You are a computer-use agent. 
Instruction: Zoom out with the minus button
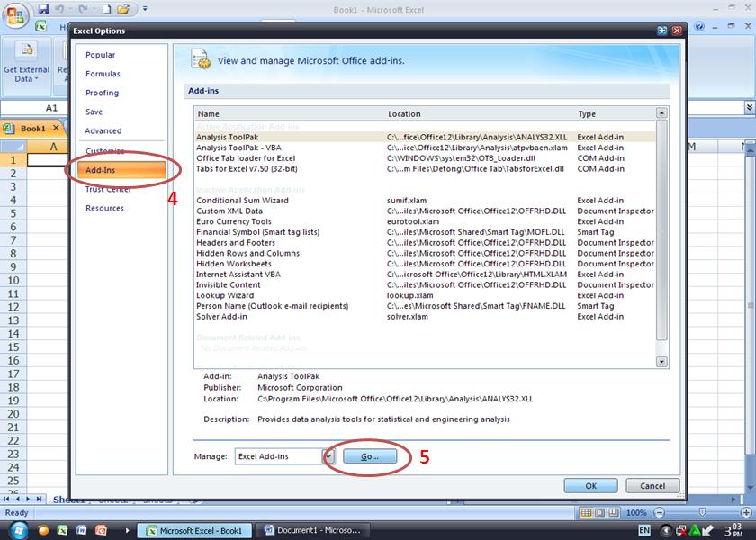[659, 512]
